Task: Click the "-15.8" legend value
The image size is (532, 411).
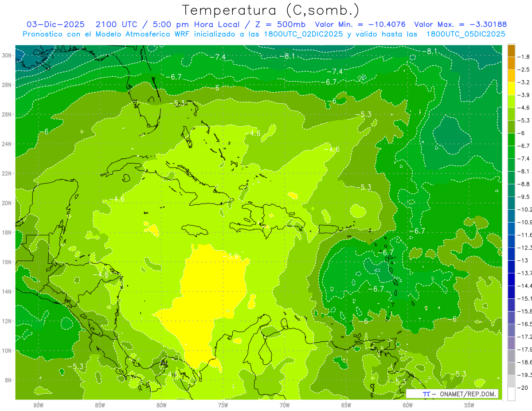Action: pyautogui.click(x=525, y=311)
